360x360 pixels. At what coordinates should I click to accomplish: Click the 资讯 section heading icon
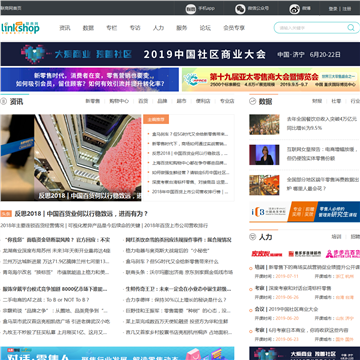[3, 101]
